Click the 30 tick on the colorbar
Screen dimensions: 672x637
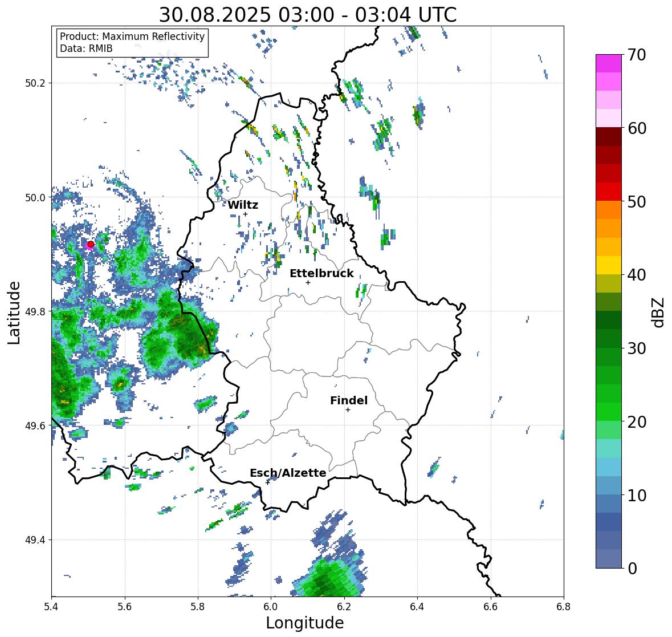coord(637,348)
